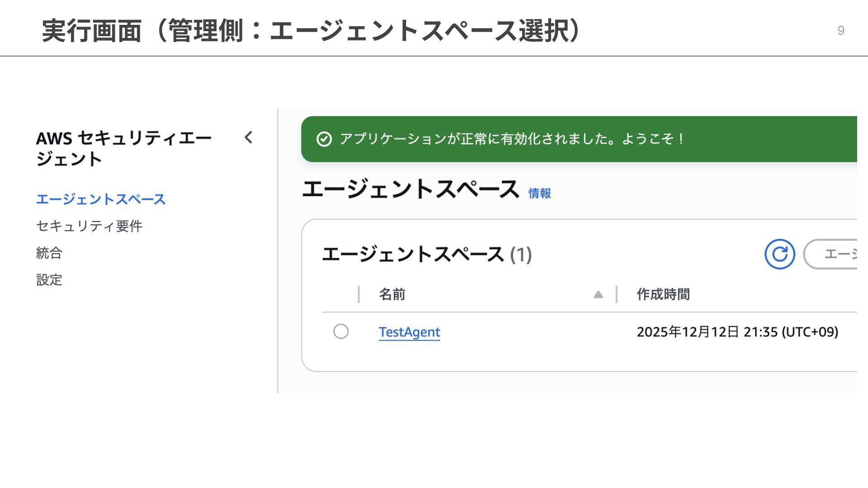The height and width of the screenshot is (488, 868).
Task: Click the column divider before 作成時間
Action: tap(616, 295)
